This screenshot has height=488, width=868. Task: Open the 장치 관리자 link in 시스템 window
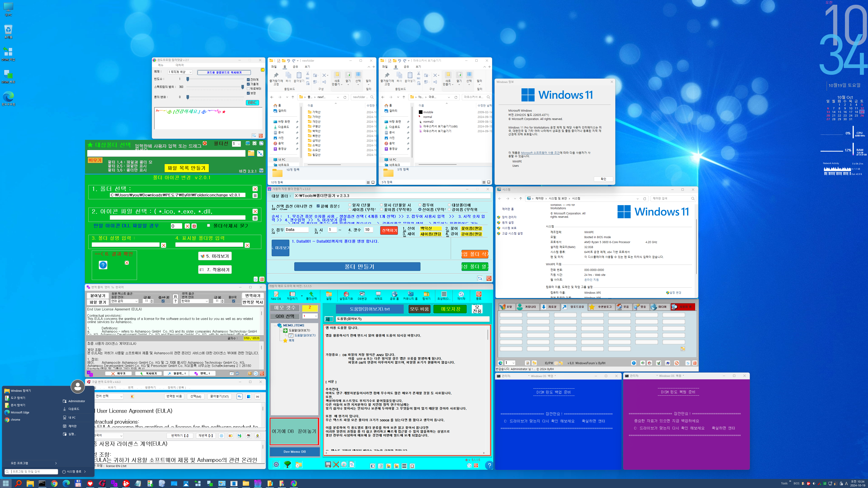pyautogui.click(x=509, y=217)
